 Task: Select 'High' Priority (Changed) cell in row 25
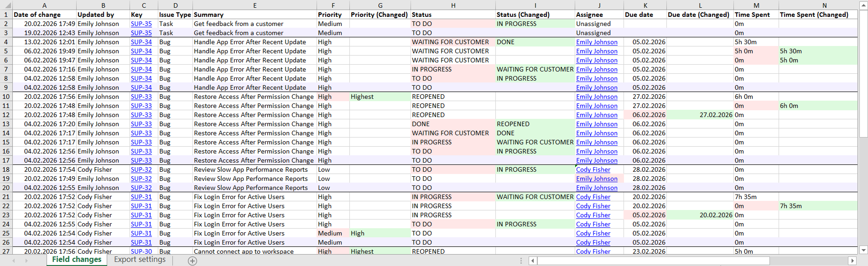click(380, 233)
